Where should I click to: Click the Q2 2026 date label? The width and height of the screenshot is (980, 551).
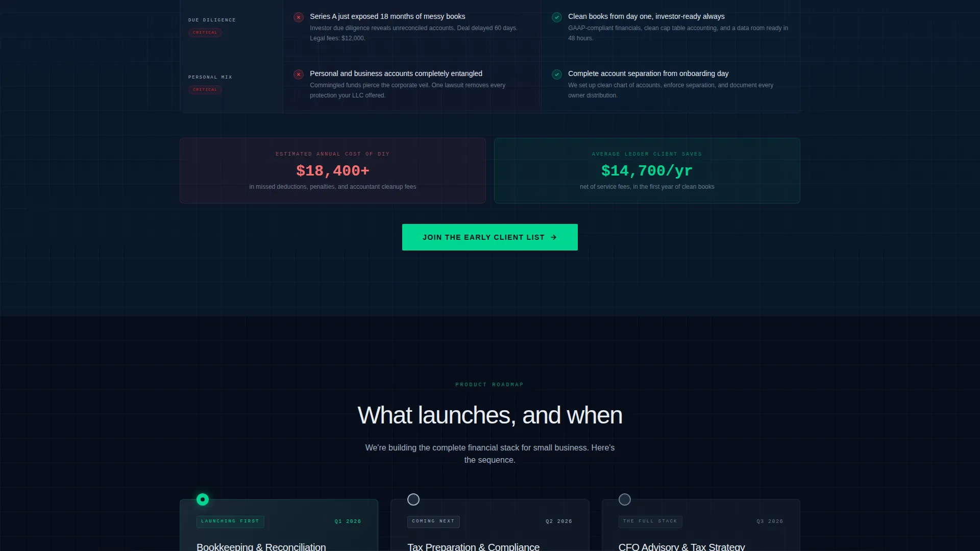point(559,521)
